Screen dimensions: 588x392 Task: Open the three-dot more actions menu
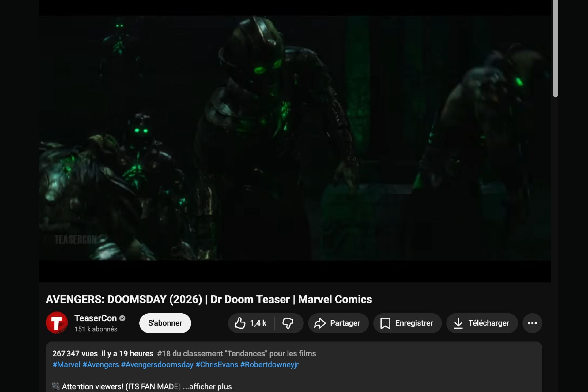pos(532,323)
